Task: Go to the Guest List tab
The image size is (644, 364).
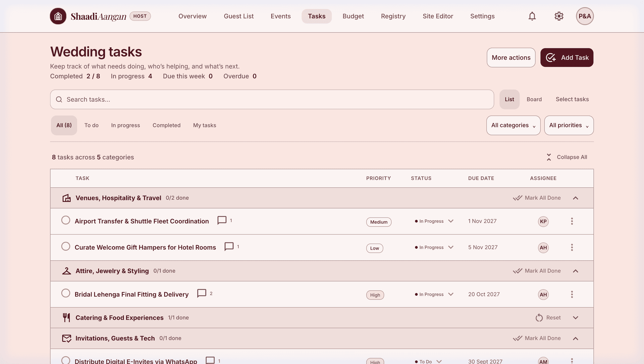Action: 238,16
